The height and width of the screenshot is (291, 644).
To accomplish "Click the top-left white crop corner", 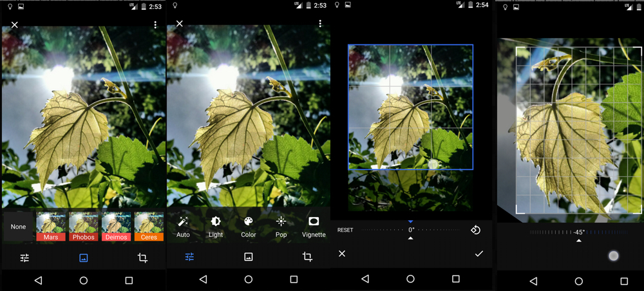I will click(520, 51).
